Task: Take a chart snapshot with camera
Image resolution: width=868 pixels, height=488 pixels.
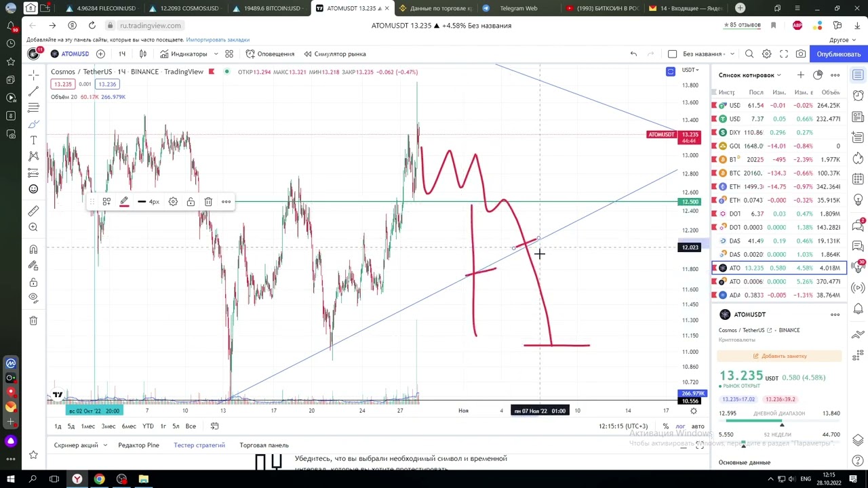Action: coord(801,54)
